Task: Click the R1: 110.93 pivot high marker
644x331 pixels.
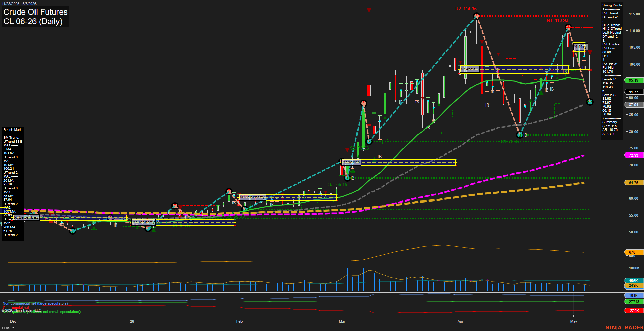Action: coord(568,27)
